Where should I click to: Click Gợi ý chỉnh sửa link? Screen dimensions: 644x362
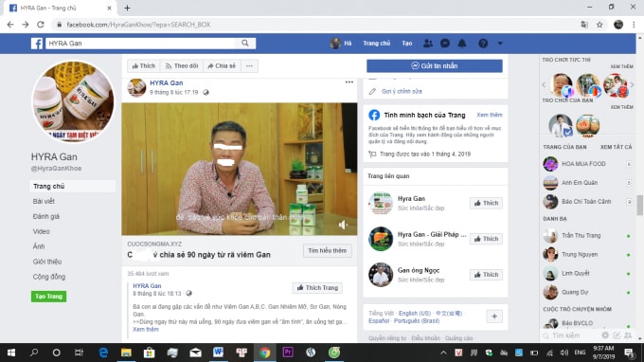[x=402, y=91]
